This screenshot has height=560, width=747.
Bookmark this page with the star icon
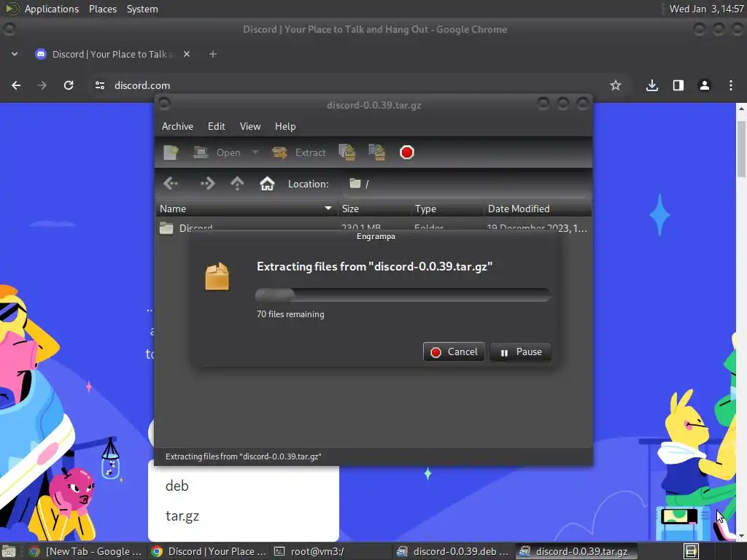tap(616, 85)
